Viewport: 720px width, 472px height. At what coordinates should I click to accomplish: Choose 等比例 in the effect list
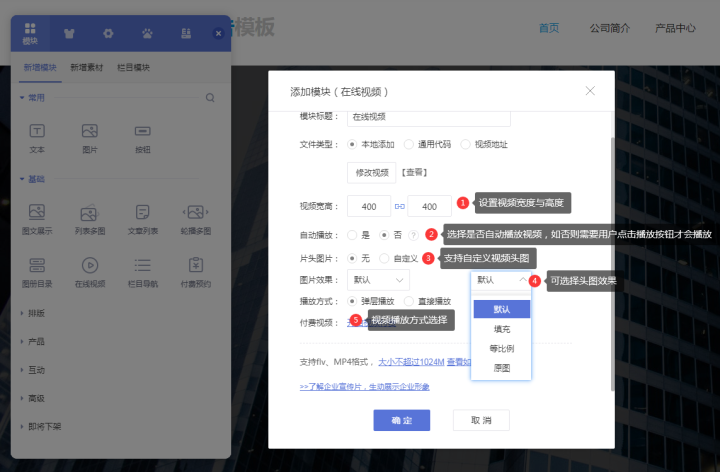pos(501,348)
